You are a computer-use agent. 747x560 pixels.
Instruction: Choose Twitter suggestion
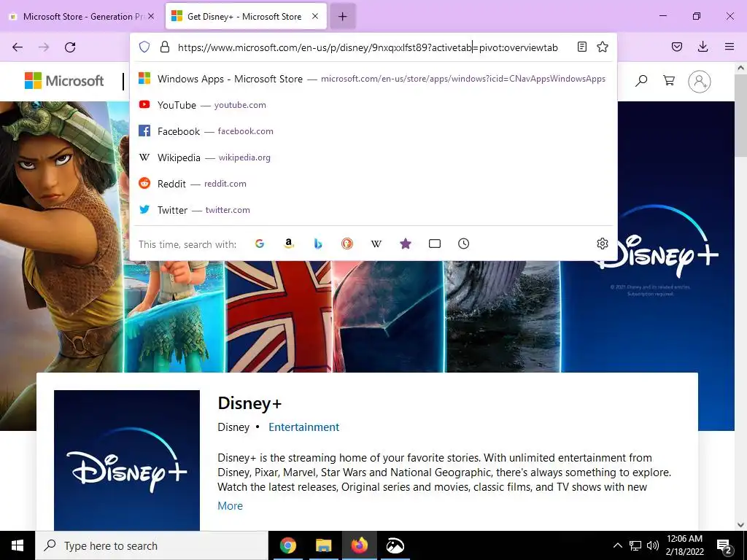[x=373, y=209]
